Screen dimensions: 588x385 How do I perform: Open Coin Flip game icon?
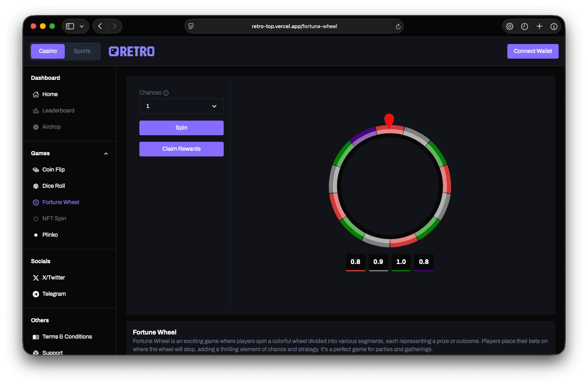pos(36,170)
